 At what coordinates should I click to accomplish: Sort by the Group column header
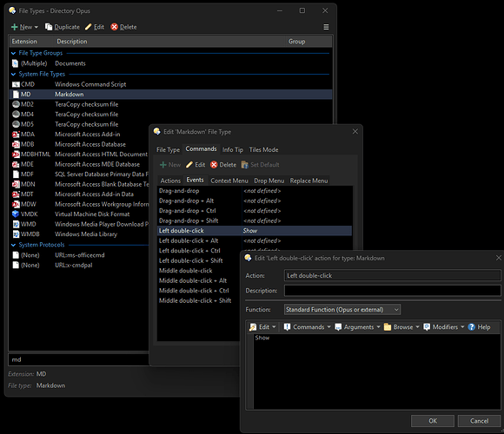tap(308, 42)
